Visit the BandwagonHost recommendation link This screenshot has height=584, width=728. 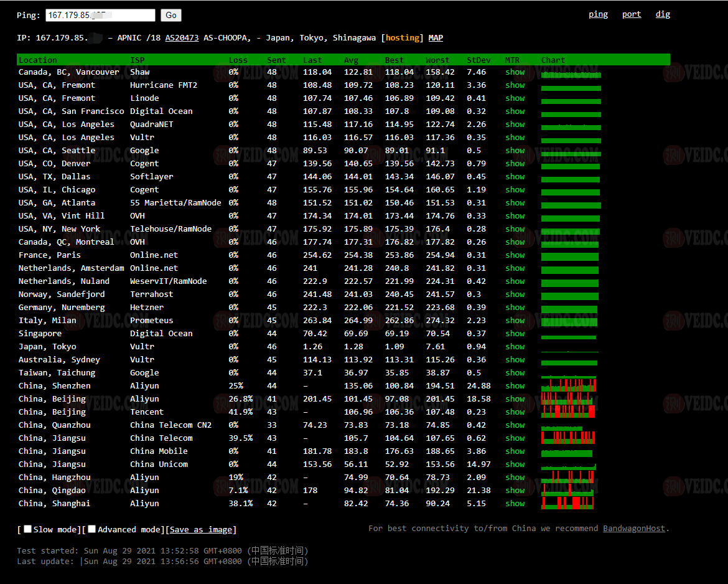point(634,529)
